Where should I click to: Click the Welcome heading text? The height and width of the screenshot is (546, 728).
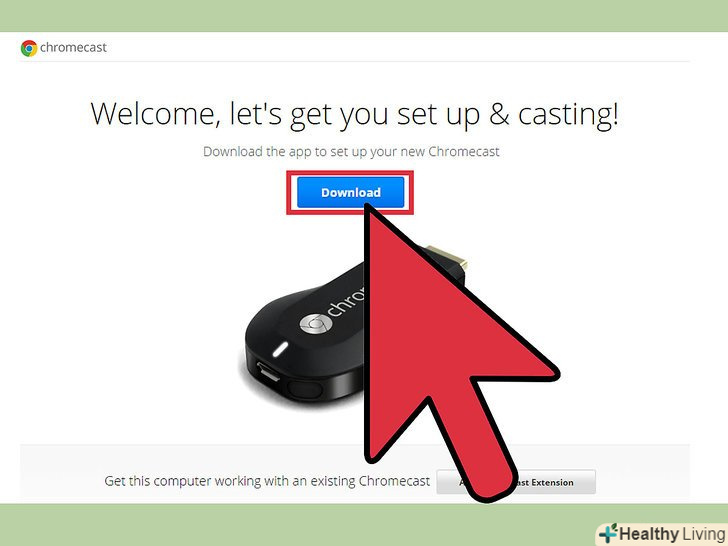[354, 115]
